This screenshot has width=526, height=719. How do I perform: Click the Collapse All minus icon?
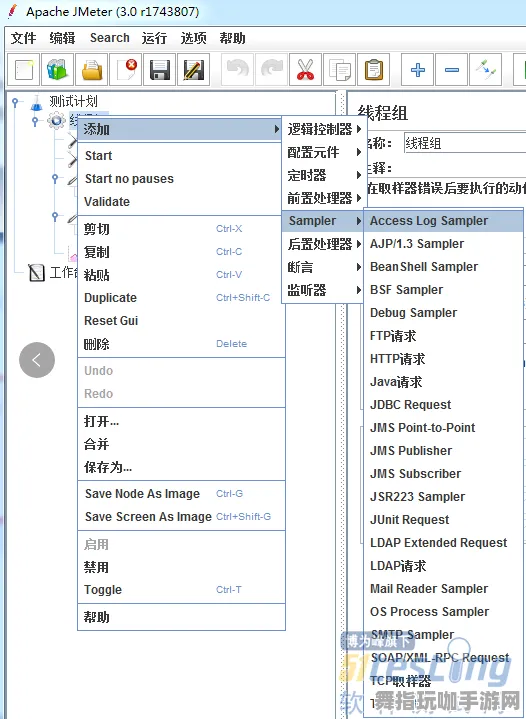(x=452, y=70)
